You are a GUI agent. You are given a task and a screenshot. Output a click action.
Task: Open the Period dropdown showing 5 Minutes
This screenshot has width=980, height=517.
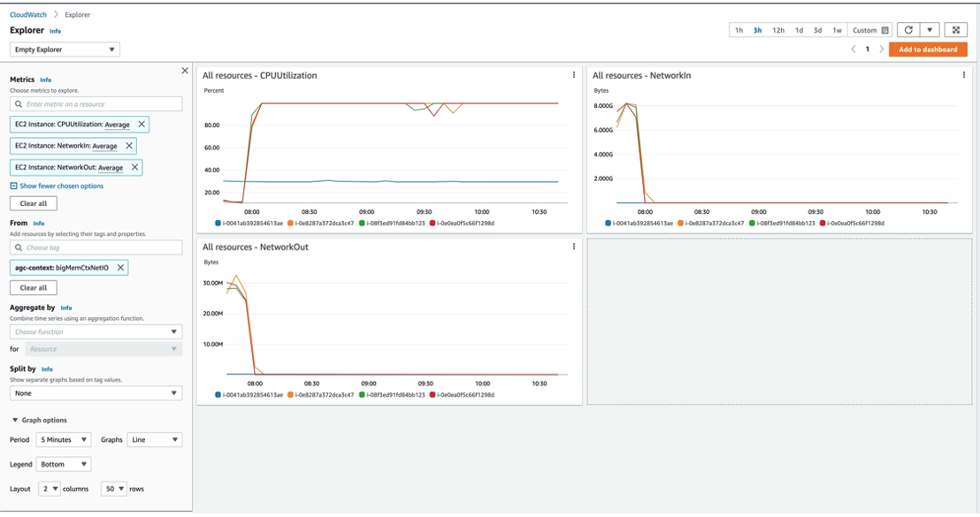pos(62,439)
